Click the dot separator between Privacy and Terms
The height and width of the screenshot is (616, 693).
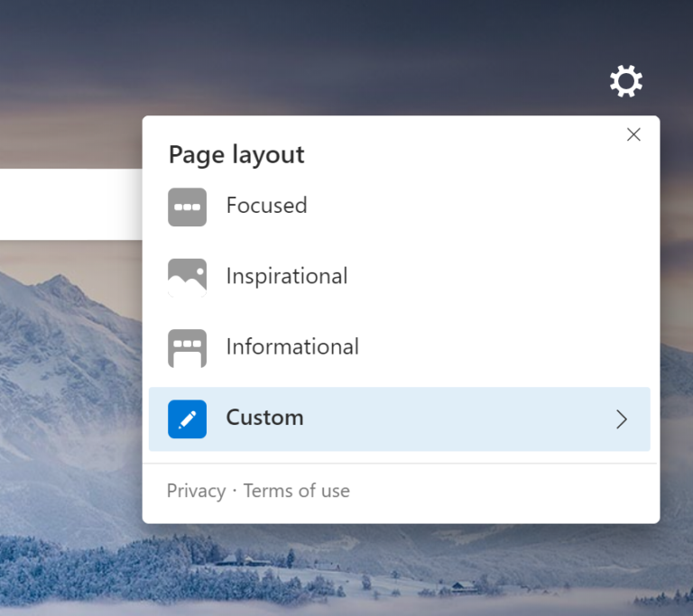[235, 491]
